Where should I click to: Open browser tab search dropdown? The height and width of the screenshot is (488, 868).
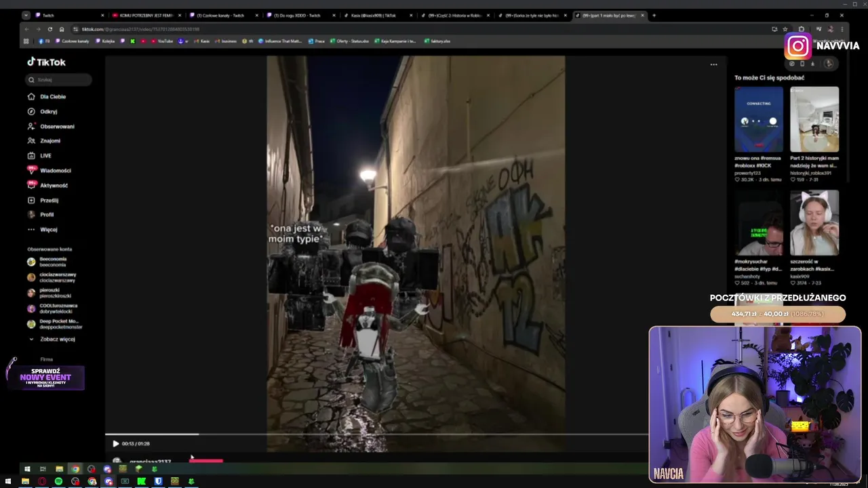pyautogui.click(x=26, y=15)
